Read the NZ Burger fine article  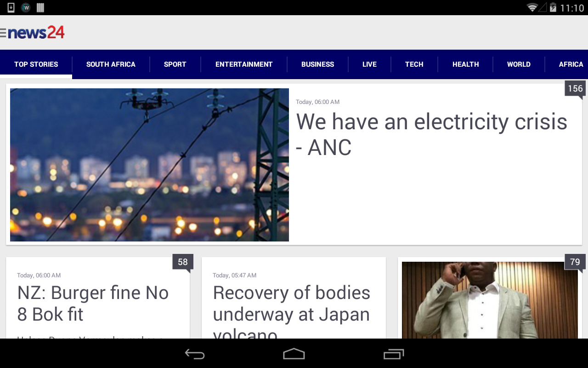(x=93, y=304)
